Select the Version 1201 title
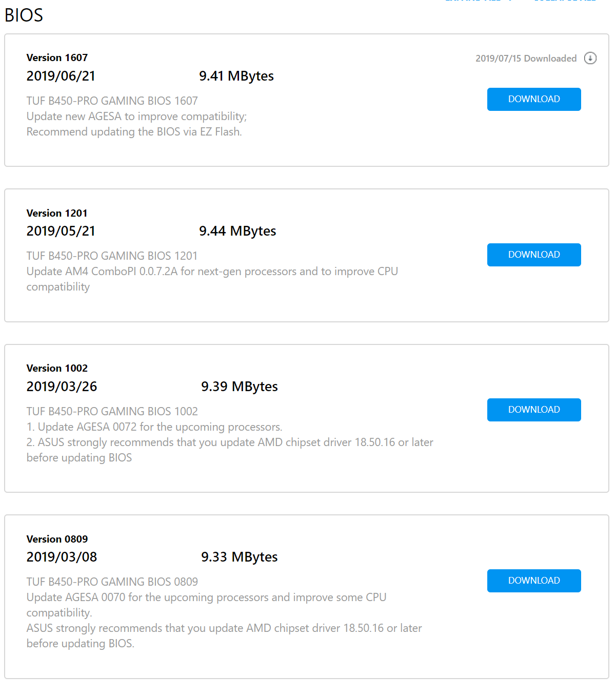Image resolution: width=616 pixels, height=694 pixels. 57,213
